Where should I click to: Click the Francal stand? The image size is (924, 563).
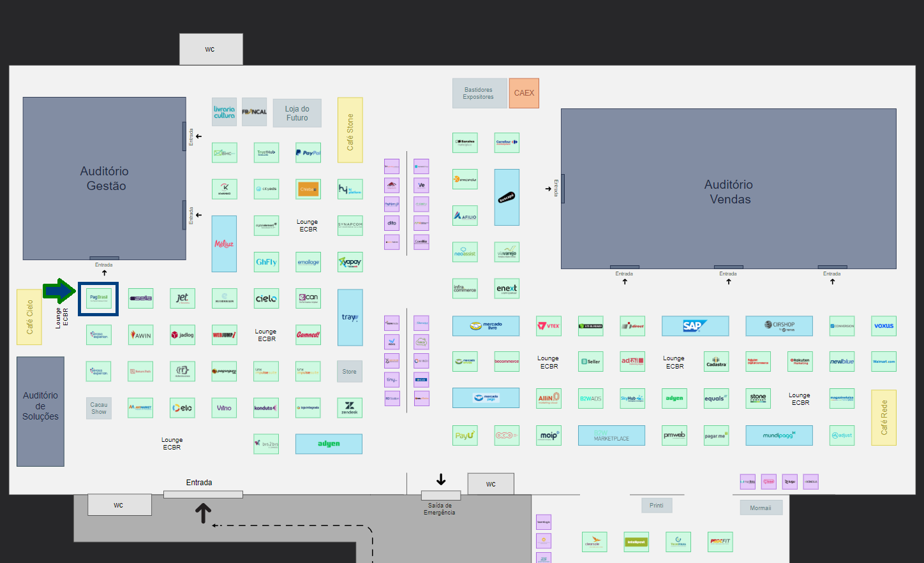pos(254,112)
